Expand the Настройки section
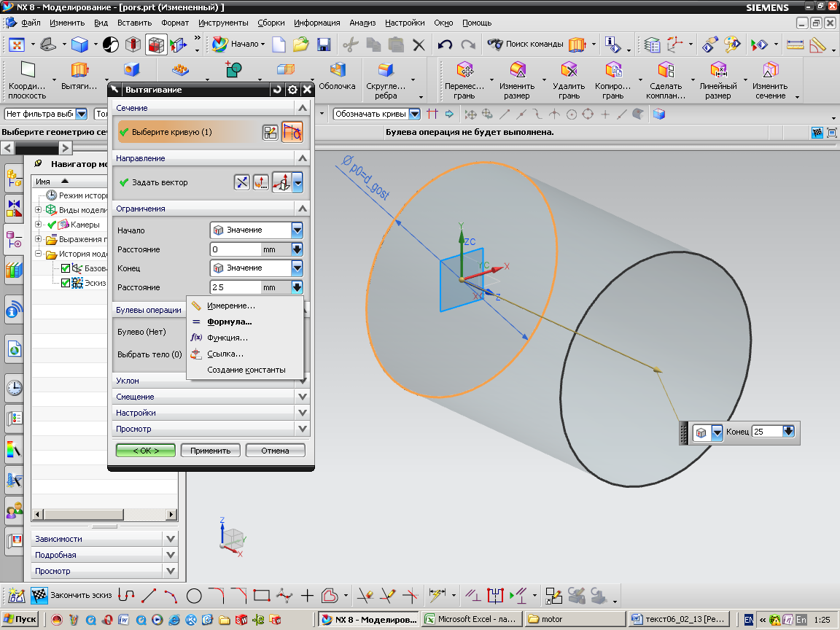Image resolution: width=840 pixels, height=630 pixels. click(x=303, y=413)
